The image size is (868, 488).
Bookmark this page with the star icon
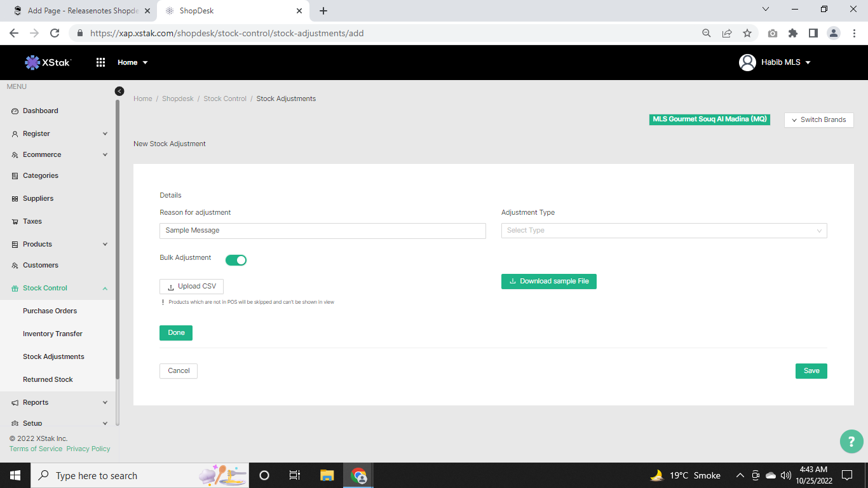[747, 33]
